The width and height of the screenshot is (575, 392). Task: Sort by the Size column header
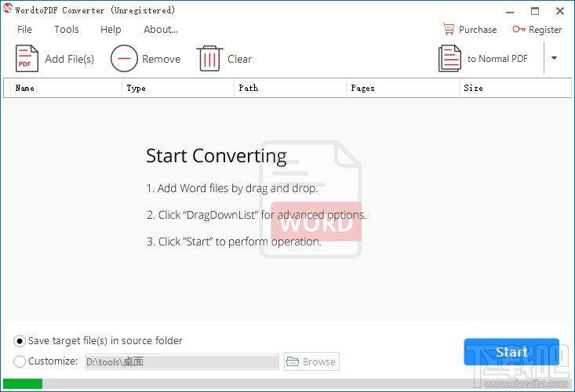pyautogui.click(x=515, y=88)
